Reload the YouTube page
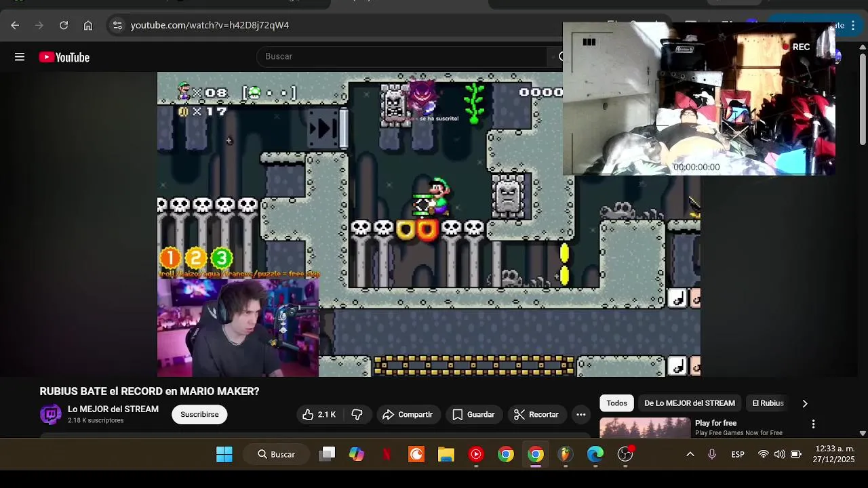Image resolution: width=868 pixels, height=488 pixels. pos(64,25)
